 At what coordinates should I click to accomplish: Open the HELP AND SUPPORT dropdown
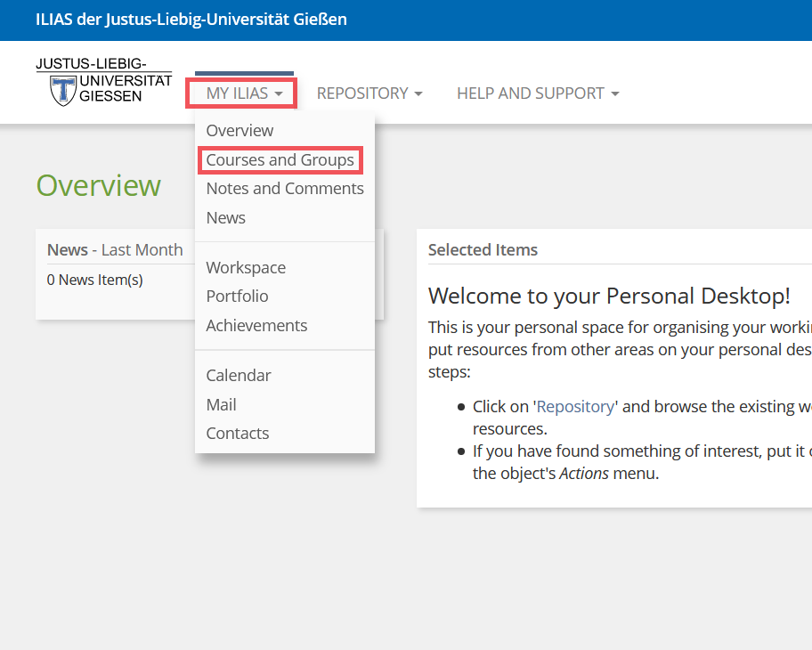point(537,93)
